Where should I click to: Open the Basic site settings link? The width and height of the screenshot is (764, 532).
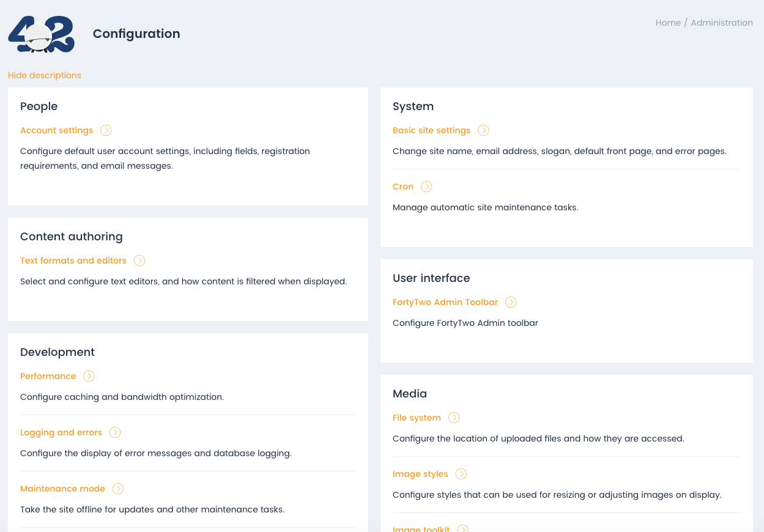[431, 130]
